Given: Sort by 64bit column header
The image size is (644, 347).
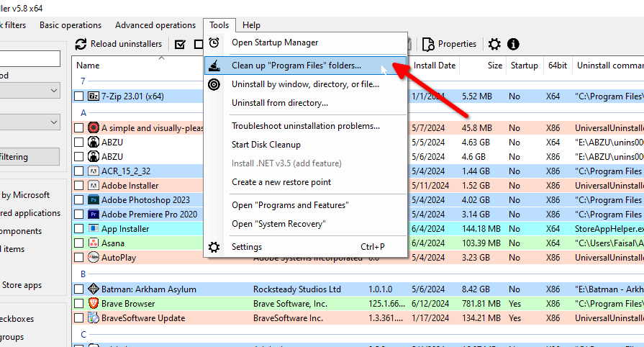Looking at the screenshot, I should [x=558, y=66].
